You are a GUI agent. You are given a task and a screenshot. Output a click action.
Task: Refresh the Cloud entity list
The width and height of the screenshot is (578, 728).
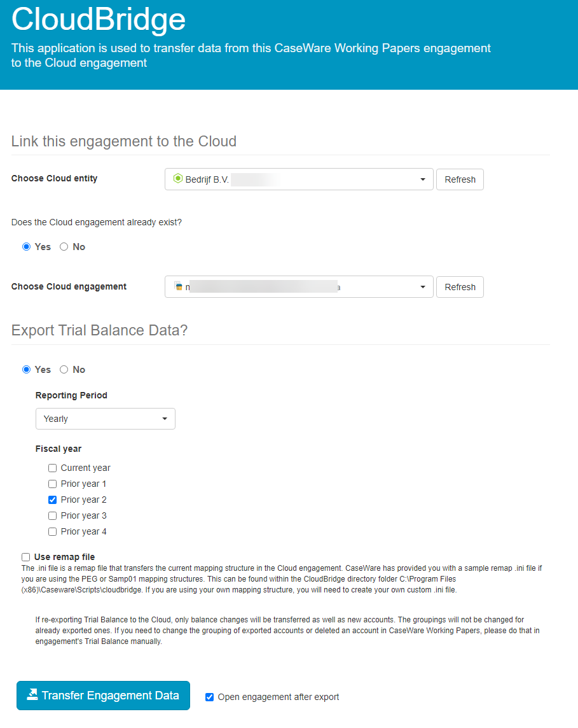click(x=460, y=179)
